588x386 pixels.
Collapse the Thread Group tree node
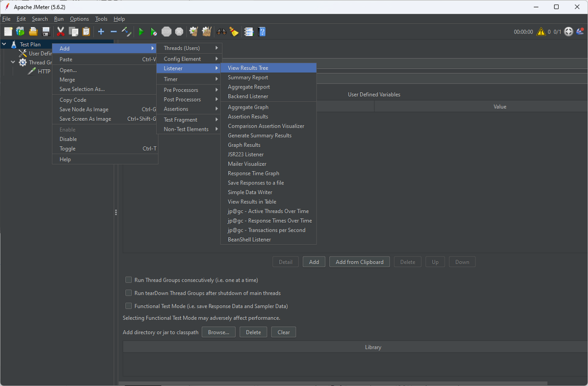[13, 62]
